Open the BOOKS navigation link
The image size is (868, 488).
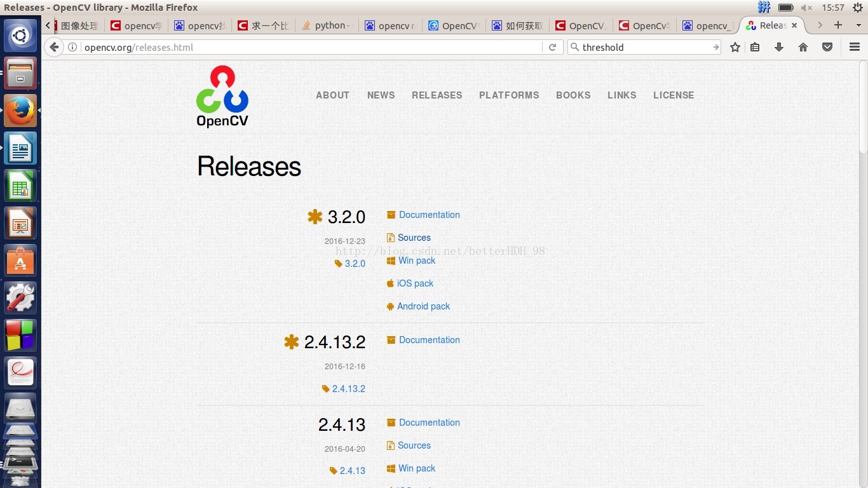[573, 95]
